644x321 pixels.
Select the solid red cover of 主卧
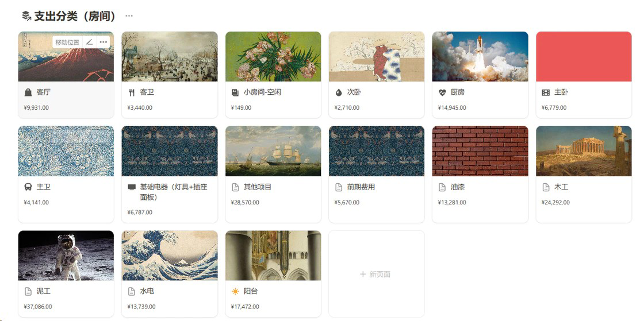[584, 57]
